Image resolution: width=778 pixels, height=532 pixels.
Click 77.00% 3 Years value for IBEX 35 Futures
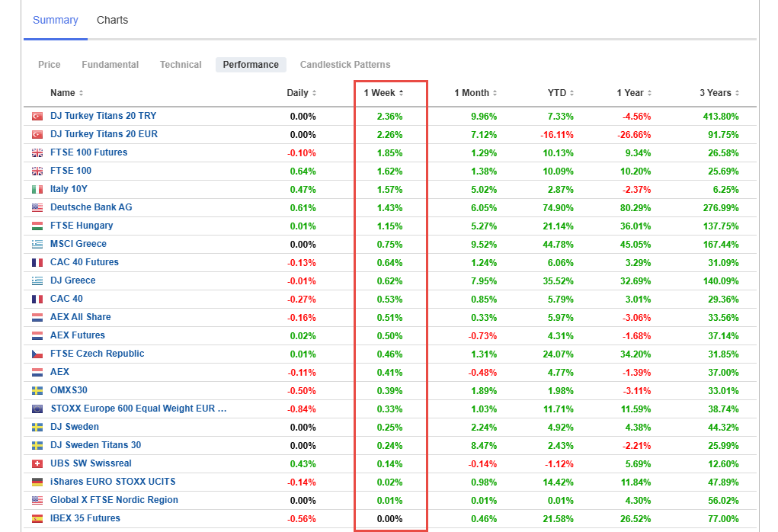point(723,519)
